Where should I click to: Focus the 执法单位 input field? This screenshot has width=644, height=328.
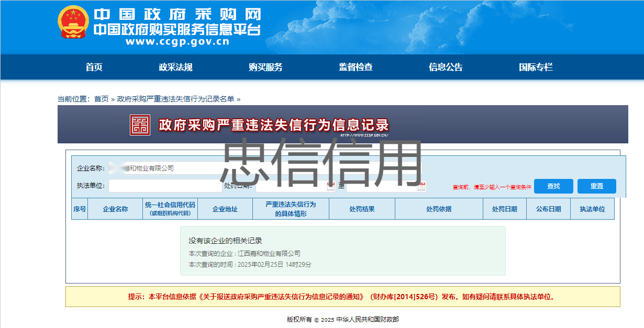click(165, 186)
